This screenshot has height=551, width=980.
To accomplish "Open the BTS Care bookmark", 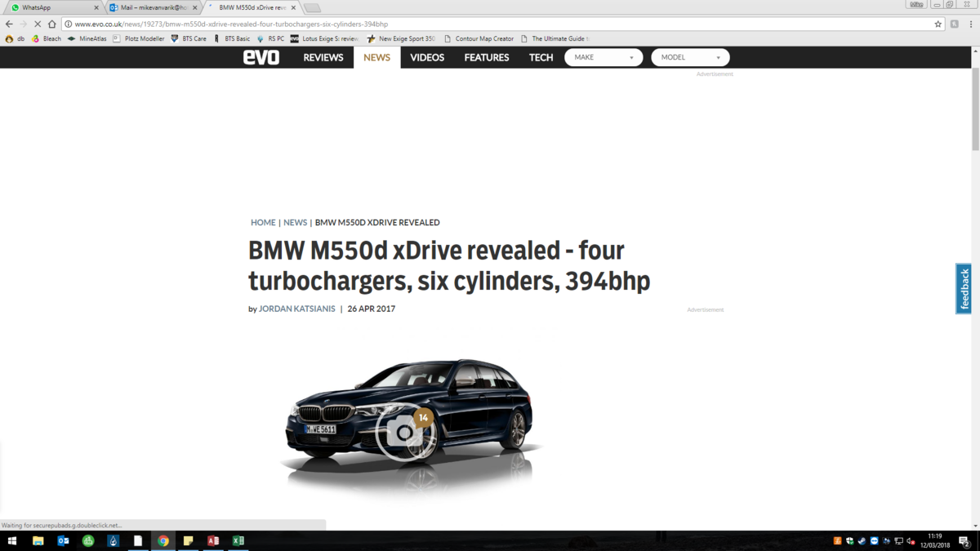I will (189, 38).
